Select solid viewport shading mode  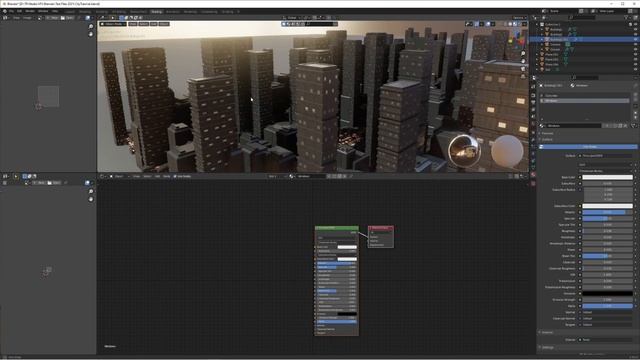click(x=510, y=24)
